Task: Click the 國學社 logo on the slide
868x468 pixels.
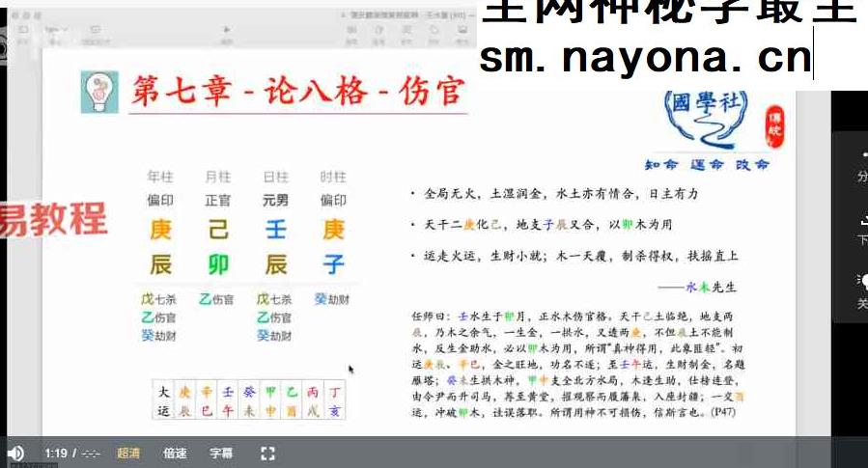Action: 707,121
